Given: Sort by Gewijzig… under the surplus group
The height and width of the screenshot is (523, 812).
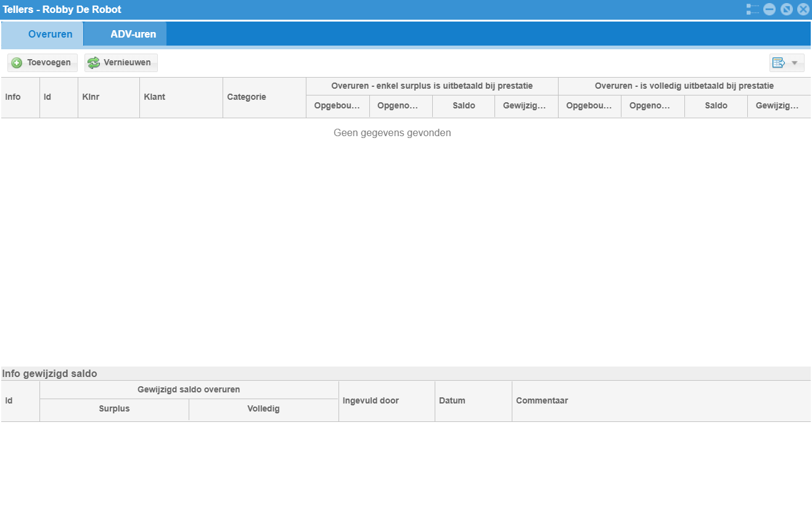Looking at the screenshot, I should coord(526,106).
